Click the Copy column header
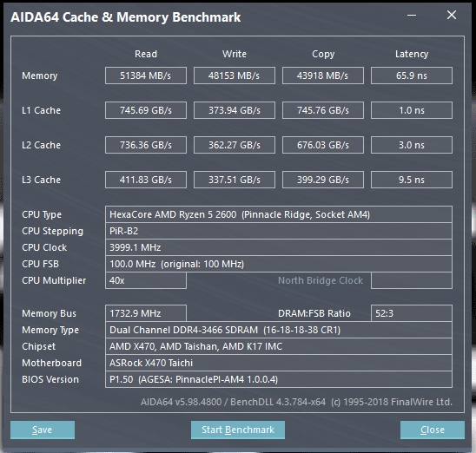This screenshot has width=476, height=453. [323, 55]
